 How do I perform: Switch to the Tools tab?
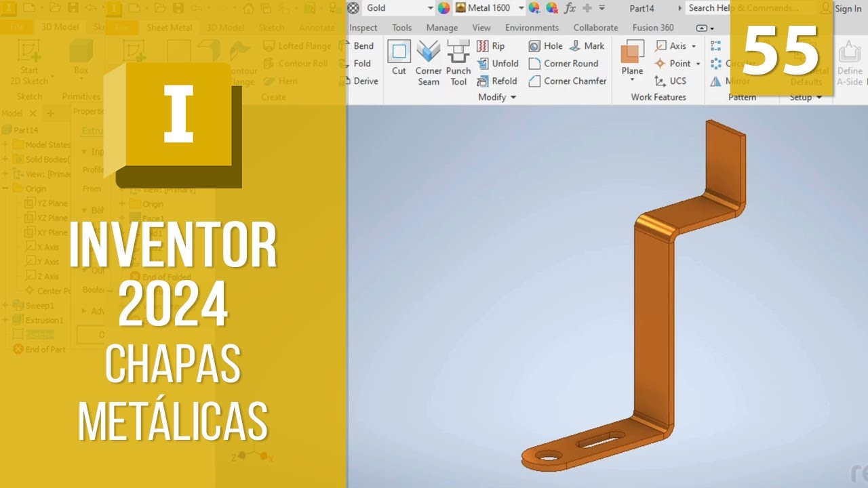pos(401,28)
